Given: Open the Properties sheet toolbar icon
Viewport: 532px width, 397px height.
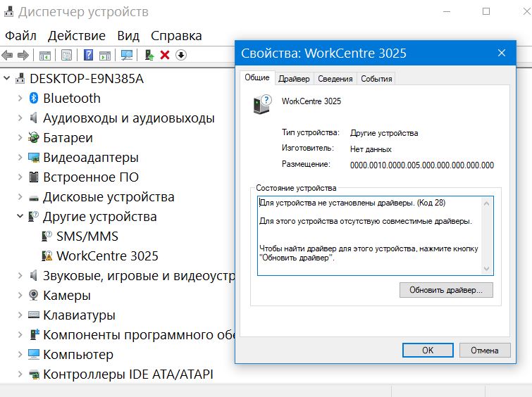Looking at the screenshot, I should point(66,55).
